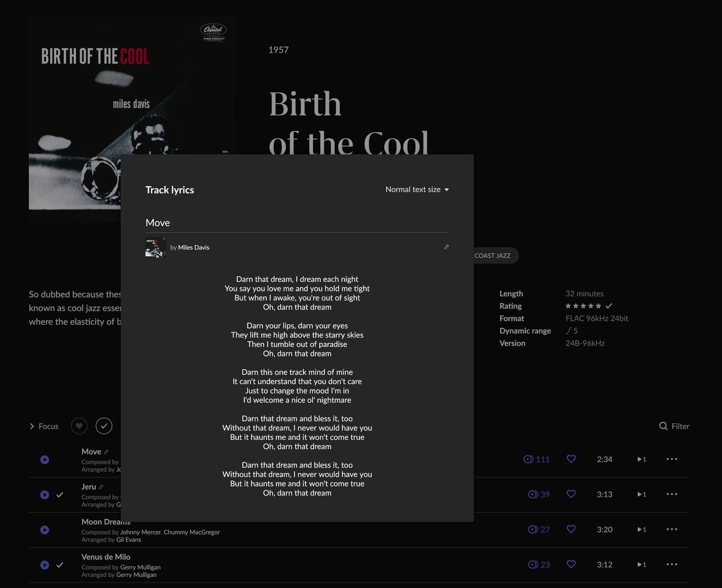
Task: Favorite the track Jeru with heart icon
Action: (571, 494)
